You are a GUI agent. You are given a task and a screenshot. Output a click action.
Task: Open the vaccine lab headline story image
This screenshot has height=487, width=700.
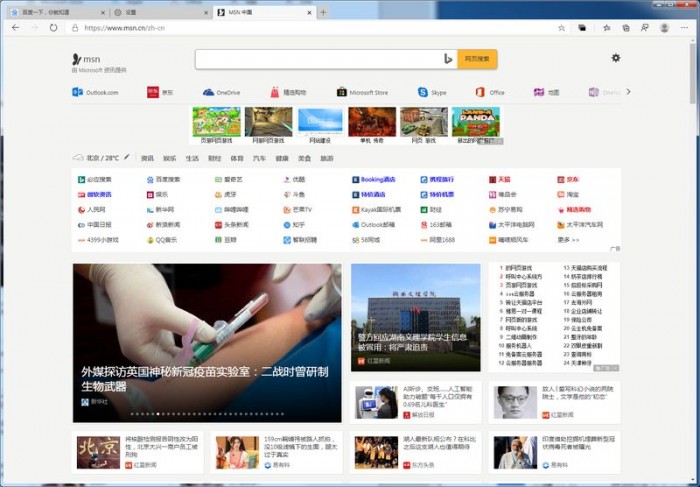pos(207,343)
